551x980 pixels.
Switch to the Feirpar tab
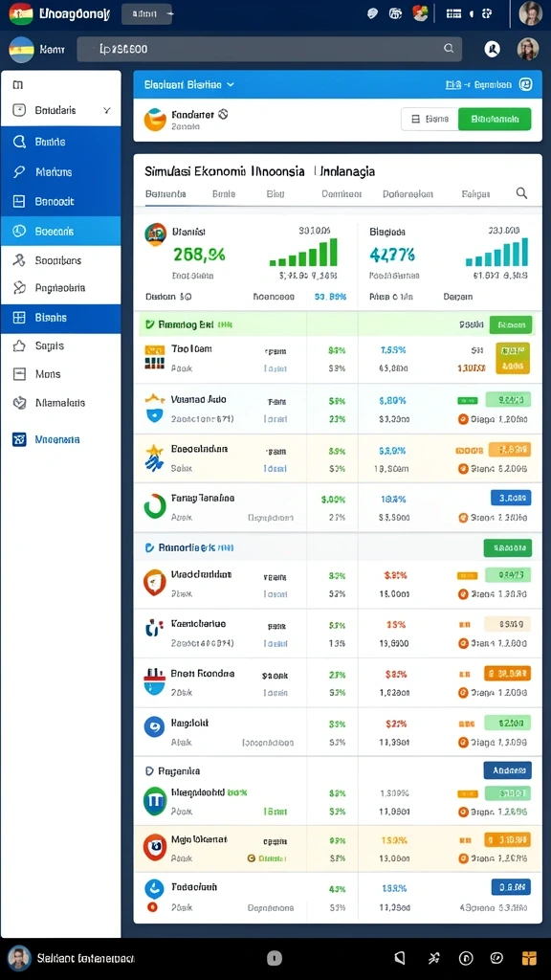coord(476,193)
